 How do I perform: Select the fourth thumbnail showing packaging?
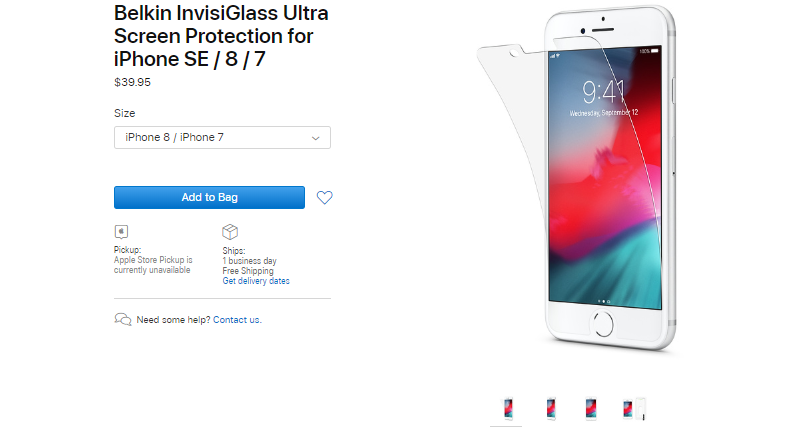pyautogui.click(x=634, y=409)
